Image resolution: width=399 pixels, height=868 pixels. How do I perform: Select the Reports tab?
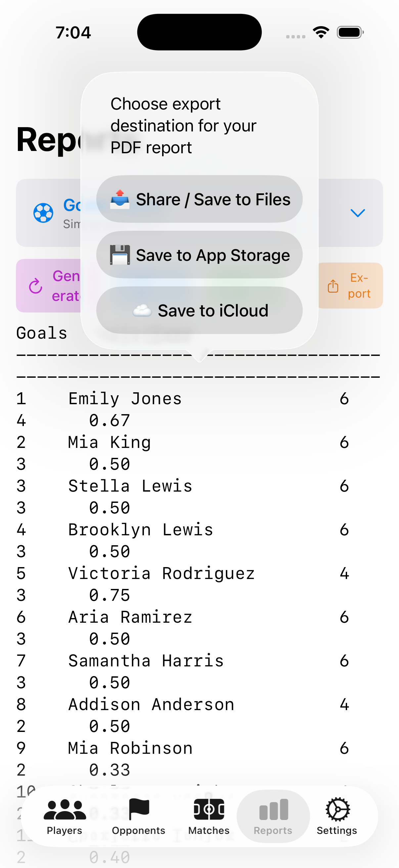click(x=273, y=816)
